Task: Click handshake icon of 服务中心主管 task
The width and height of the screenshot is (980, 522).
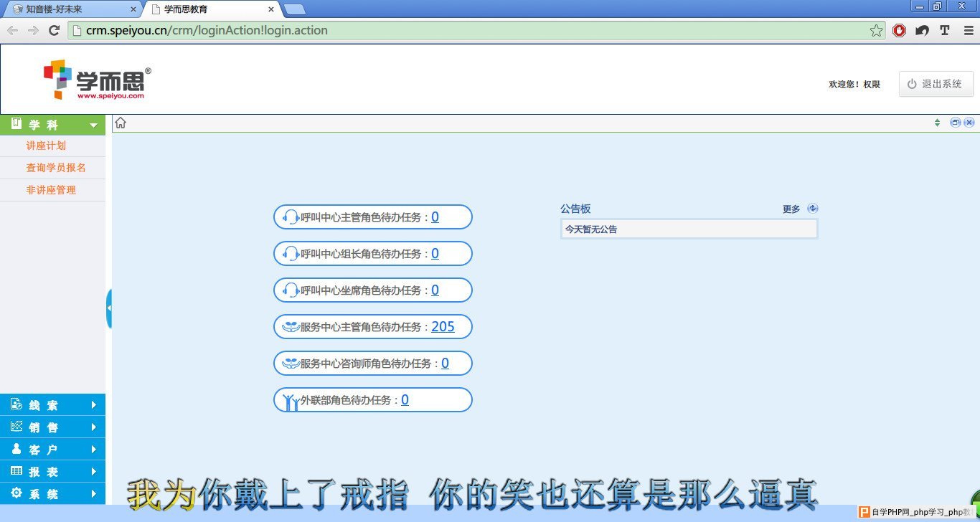Action: [x=291, y=327]
